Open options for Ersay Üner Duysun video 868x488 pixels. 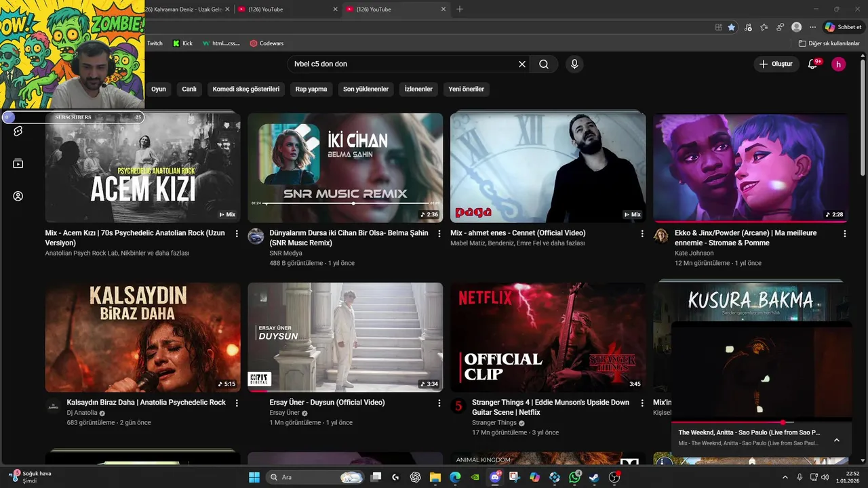(x=439, y=403)
